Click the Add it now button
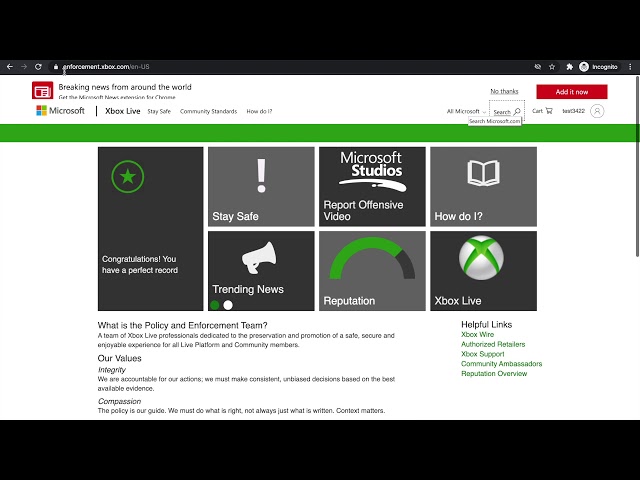The height and width of the screenshot is (480, 640). pos(572,92)
